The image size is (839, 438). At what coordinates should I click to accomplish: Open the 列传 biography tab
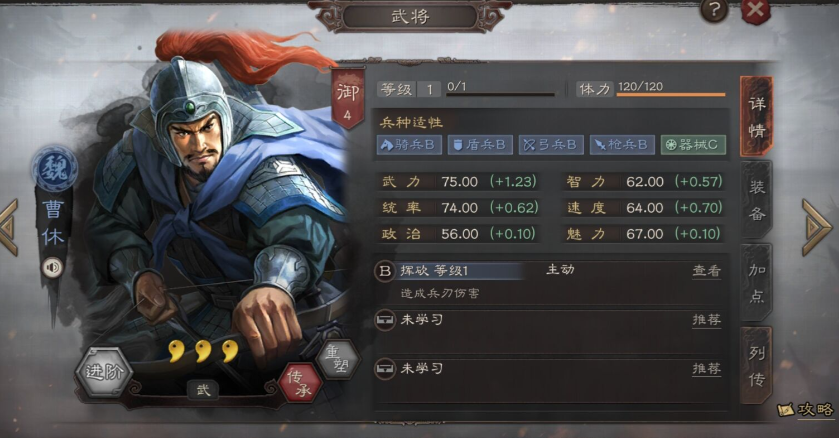click(757, 366)
